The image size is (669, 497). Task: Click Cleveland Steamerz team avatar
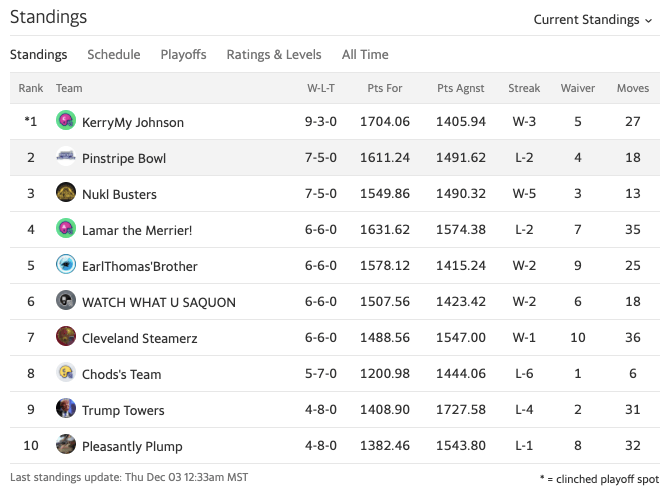[66, 337]
